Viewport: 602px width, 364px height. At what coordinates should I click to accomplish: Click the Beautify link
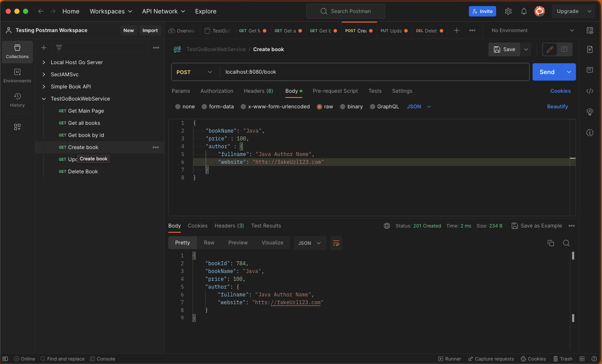[x=557, y=107]
